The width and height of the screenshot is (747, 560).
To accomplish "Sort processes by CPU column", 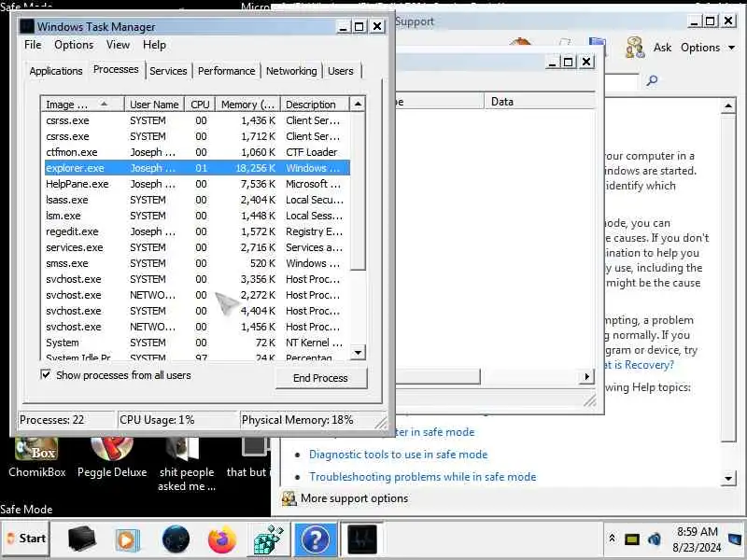I will pyautogui.click(x=200, y=105).
